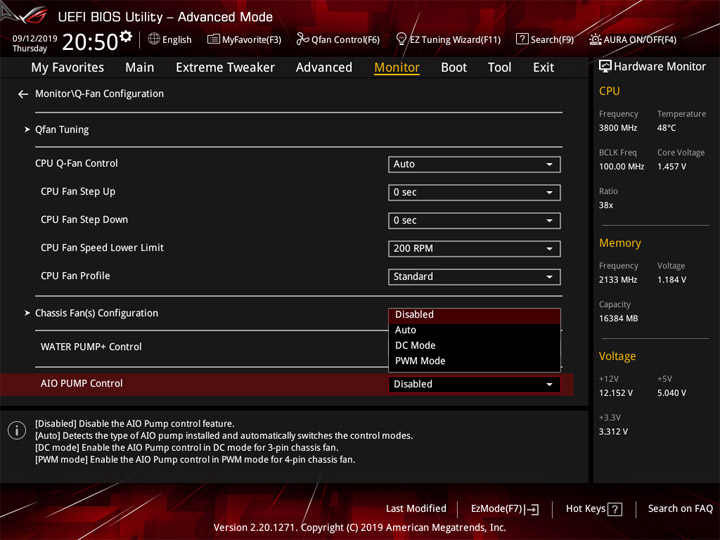Screen dimensions: 720x540
Task: Open the CPU Q-Fan Control dropdown
Action: click(474, 164)
